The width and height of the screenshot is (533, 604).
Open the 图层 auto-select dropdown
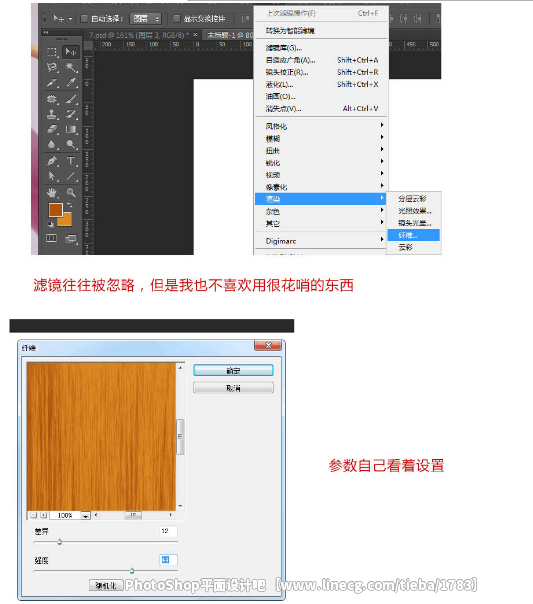(146, 18)
